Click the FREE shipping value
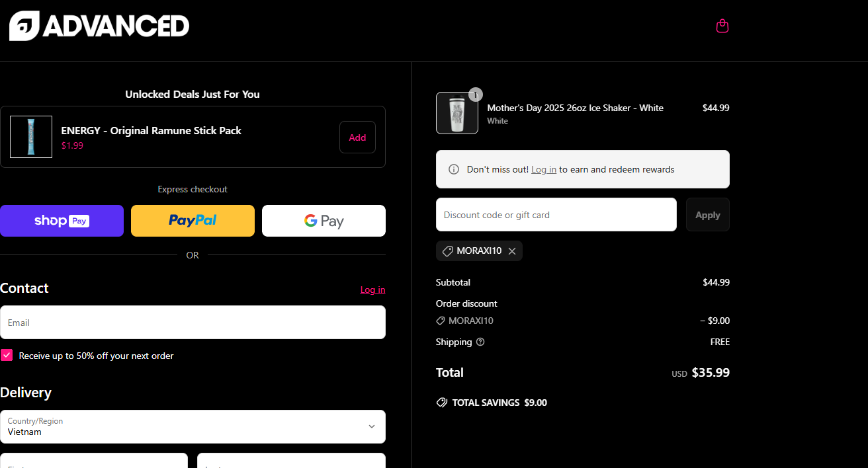This screenshot has height=468, width=868. click(x=720, y=342)
